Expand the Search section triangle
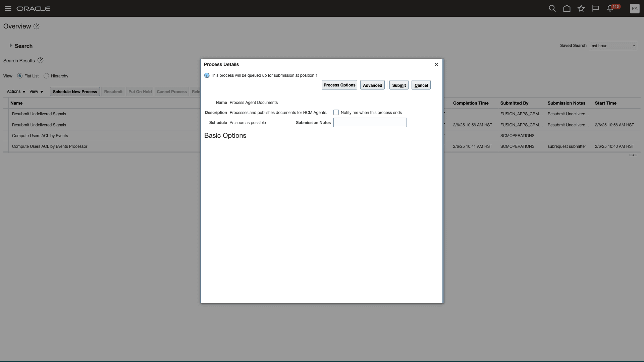Screen dimensions: 644x362 point(11,46)
